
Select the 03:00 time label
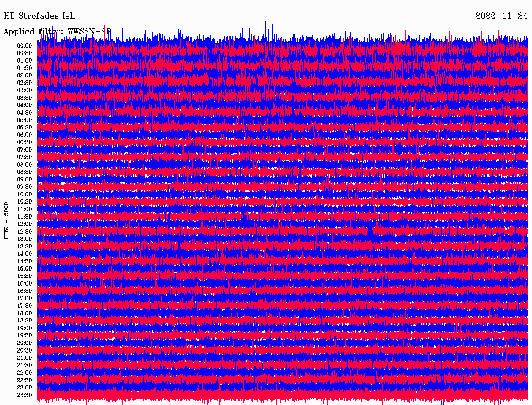24,90
